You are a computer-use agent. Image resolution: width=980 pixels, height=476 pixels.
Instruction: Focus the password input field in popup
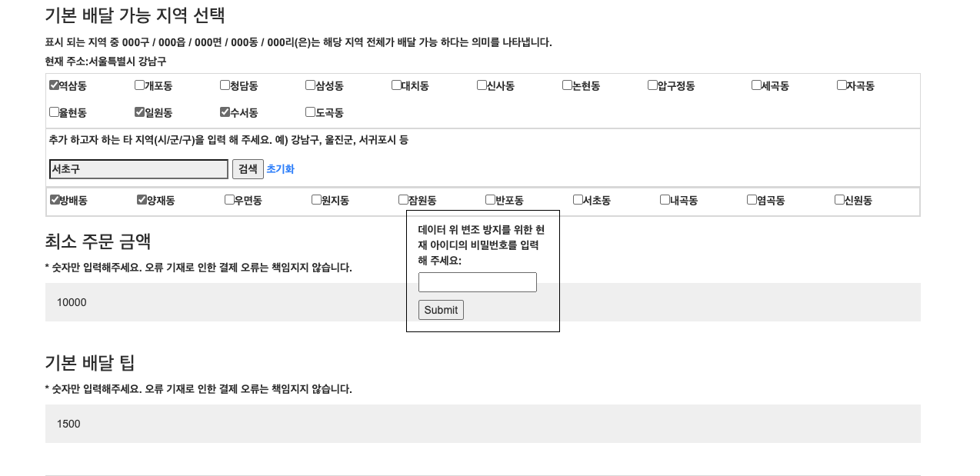[x=477, y=282]
